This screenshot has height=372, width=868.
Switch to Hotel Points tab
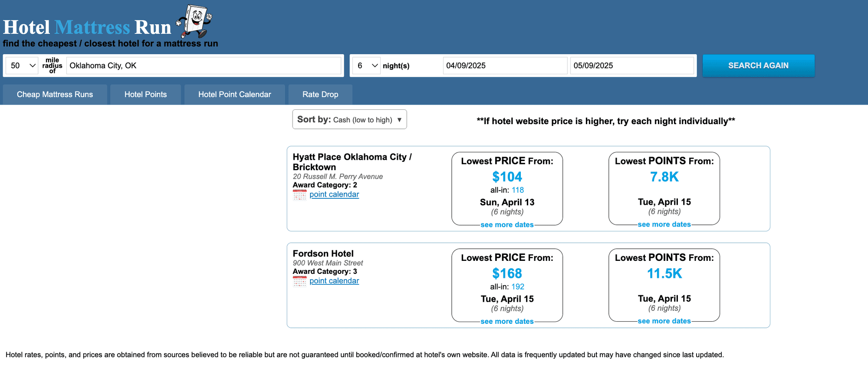coord(145,95)
